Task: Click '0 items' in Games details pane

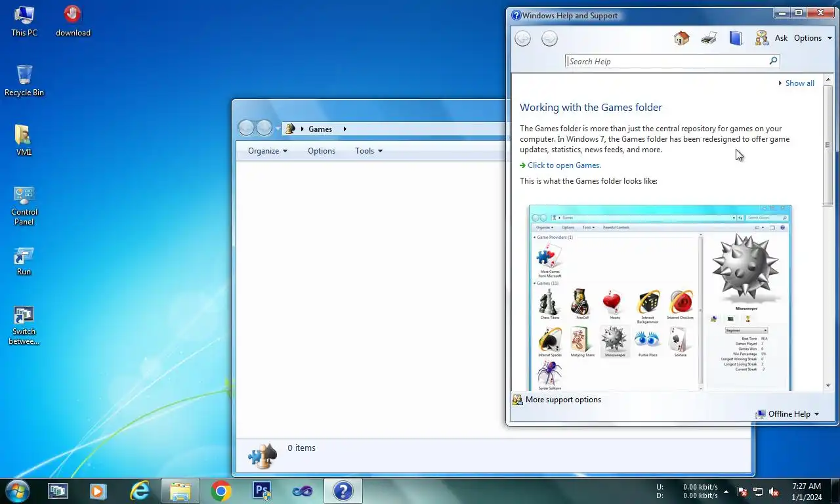Action: [x=301, y=448]
